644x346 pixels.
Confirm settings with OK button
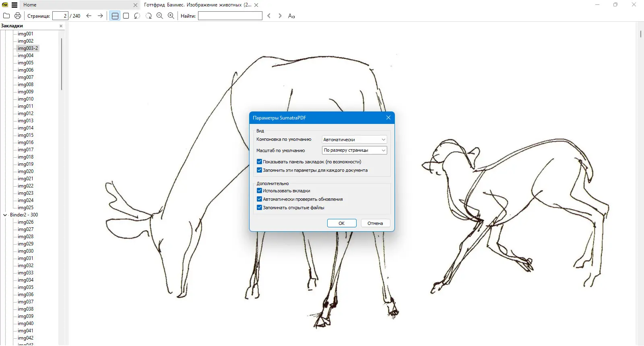tap(342, 223)
